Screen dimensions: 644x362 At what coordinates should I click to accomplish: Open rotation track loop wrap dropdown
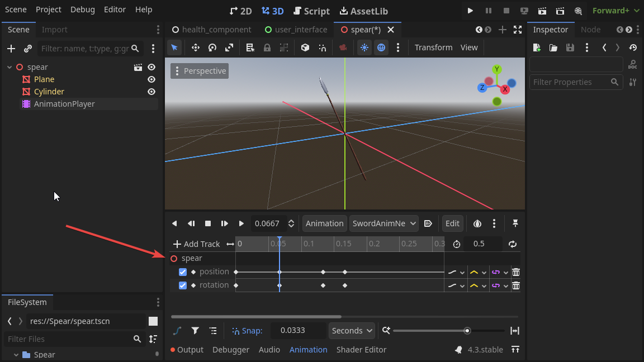tap(500, 285)
